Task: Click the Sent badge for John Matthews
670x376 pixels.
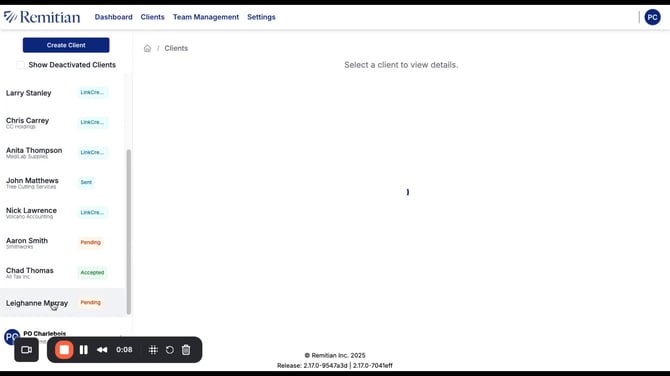Action: (86, 182)
